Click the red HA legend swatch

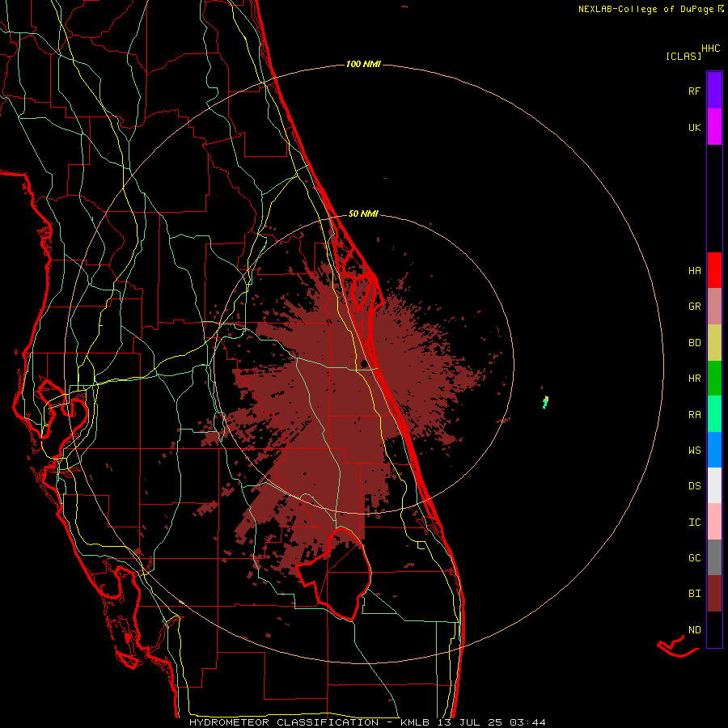(714, 270)
